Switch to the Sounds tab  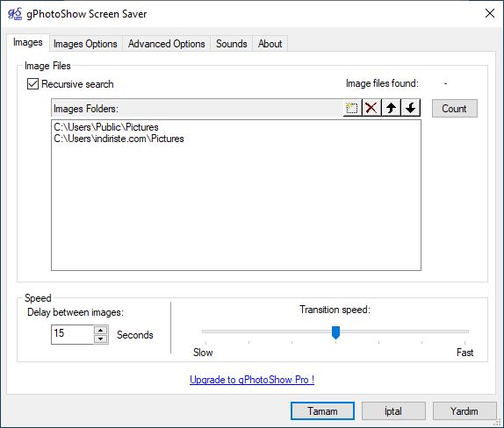click(x=232, y=44)
